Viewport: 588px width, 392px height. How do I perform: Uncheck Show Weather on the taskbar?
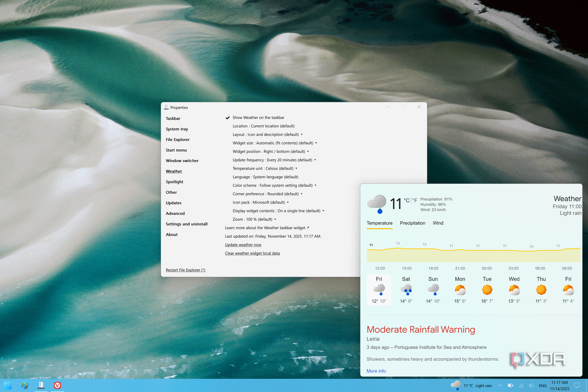coord(228,117)
